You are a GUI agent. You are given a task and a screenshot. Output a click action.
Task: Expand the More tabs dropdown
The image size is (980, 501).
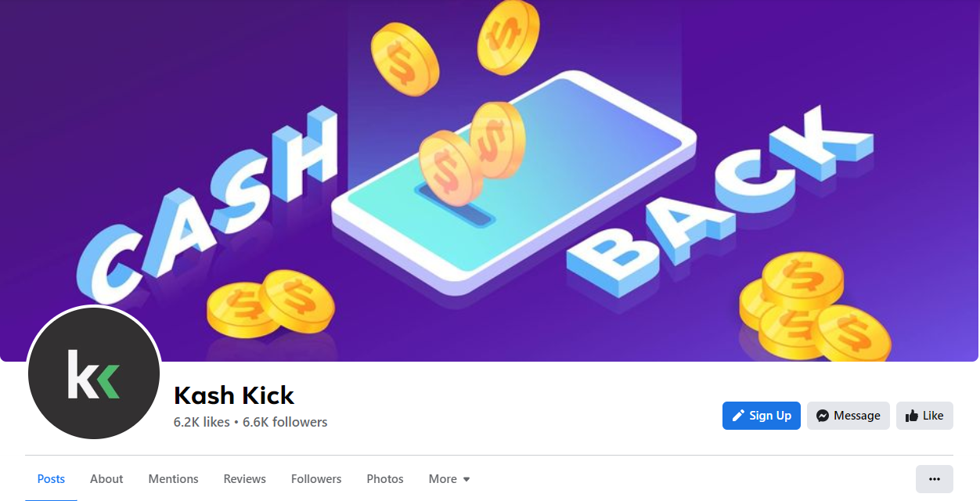pos(449,479)
